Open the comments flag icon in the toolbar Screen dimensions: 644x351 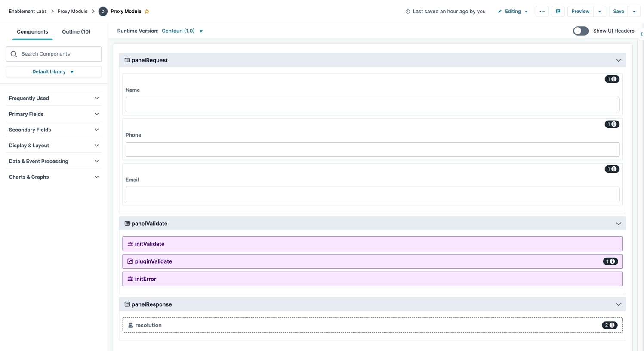[x=558, y=11]
